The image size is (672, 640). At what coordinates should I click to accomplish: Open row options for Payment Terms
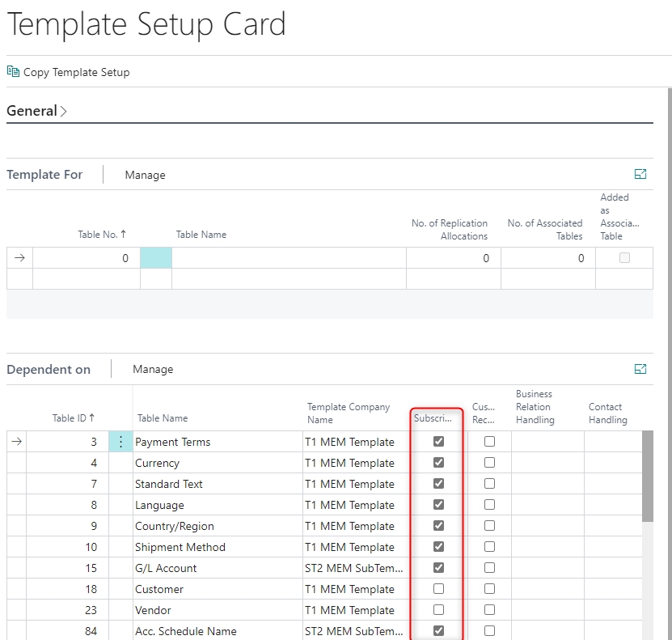pyautogui.click(x=120, y=442)
